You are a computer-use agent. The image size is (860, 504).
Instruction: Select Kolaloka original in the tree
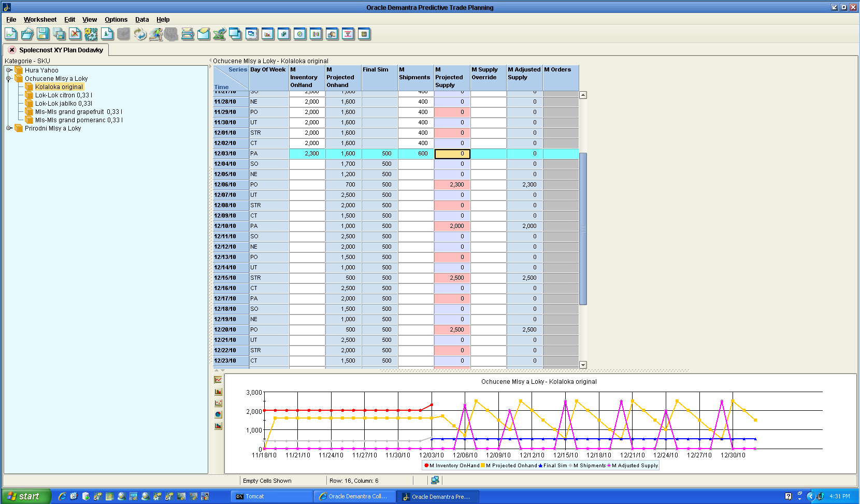(x=59, y=87)
